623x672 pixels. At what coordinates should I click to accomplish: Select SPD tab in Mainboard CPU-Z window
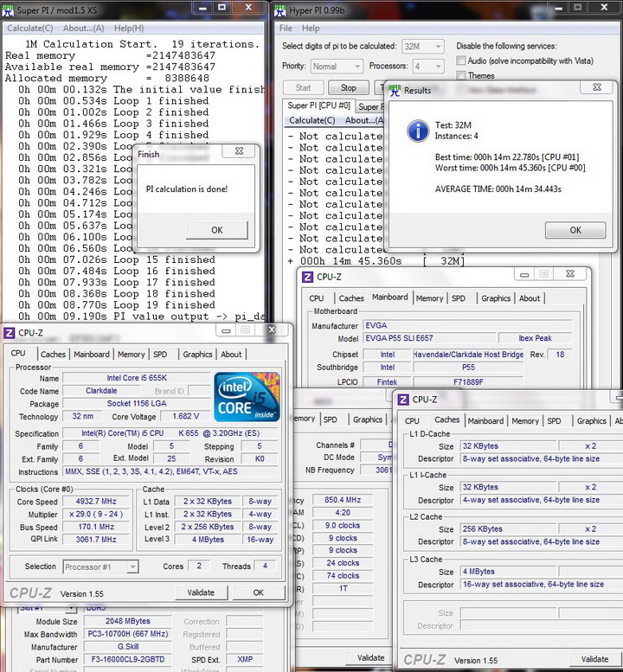(459, 298)
